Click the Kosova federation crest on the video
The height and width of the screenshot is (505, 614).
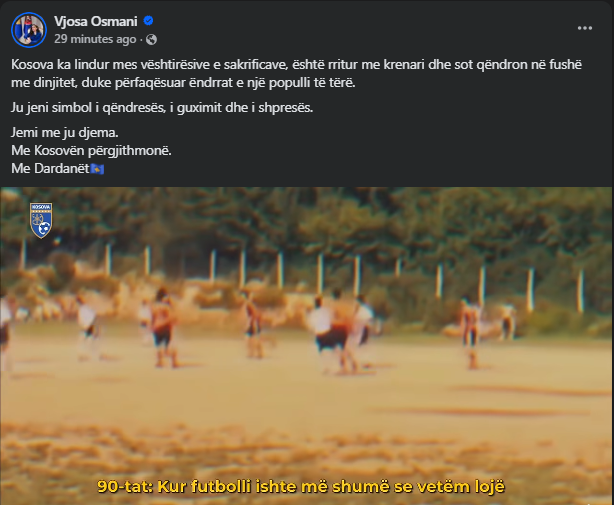pos(41,220)
